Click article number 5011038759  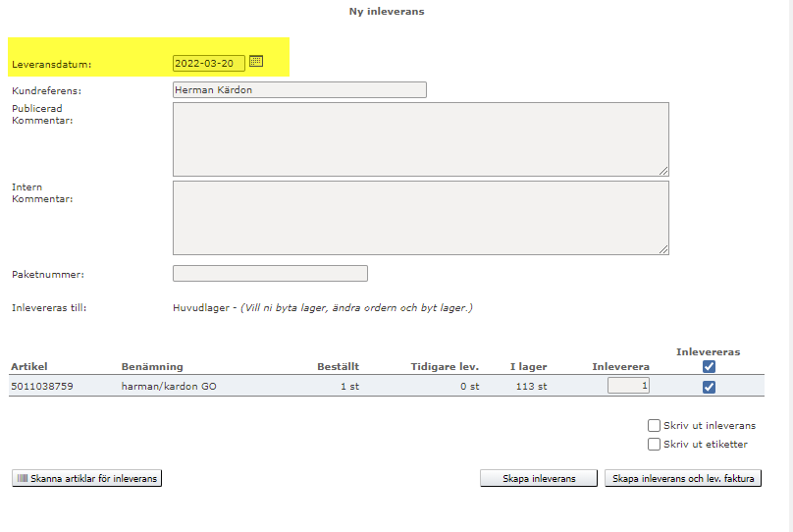42,387
